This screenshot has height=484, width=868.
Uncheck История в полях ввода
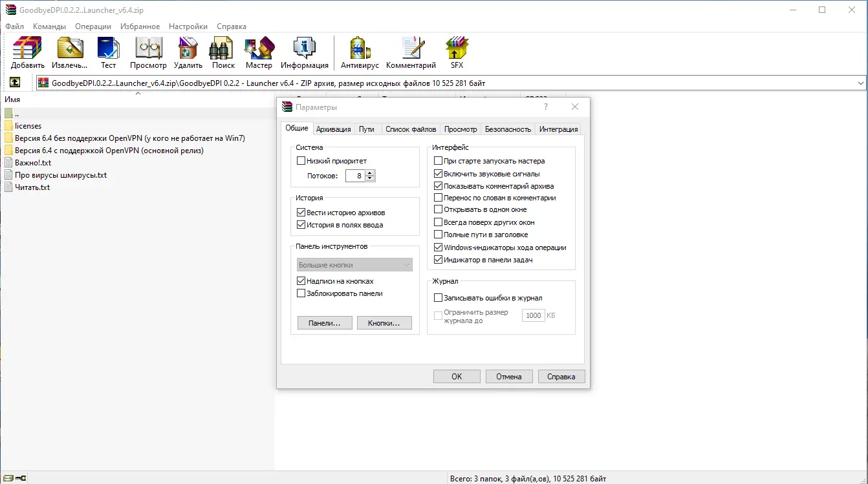(x=301, y=225)
